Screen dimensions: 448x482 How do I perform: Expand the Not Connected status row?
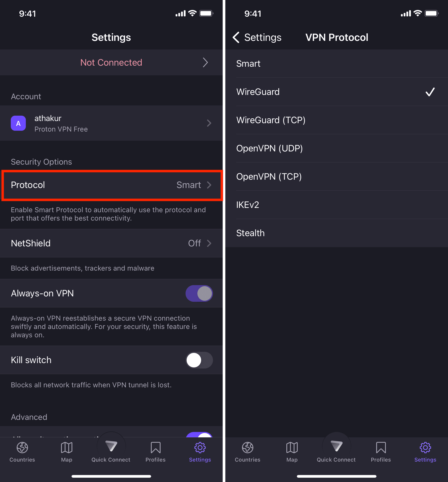pos(111,62)
